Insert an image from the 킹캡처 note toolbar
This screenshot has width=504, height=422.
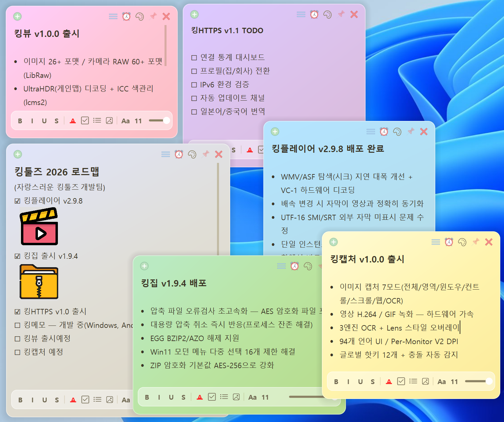pyautogui.click(x=425, y=381)
